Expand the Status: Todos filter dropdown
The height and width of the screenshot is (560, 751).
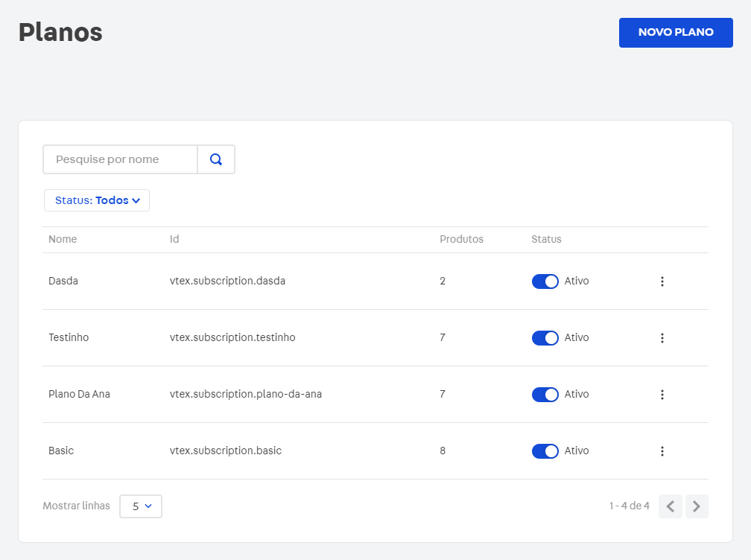[x=97, y=200]
